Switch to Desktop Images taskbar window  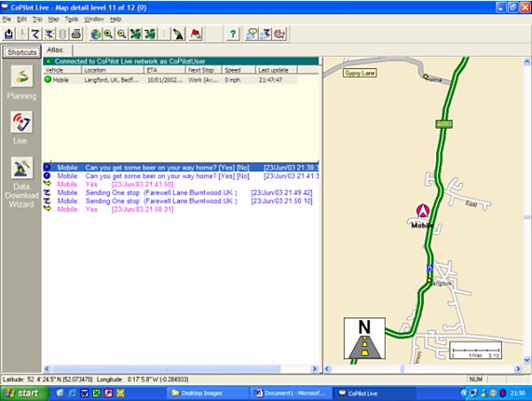pos(207,393)
